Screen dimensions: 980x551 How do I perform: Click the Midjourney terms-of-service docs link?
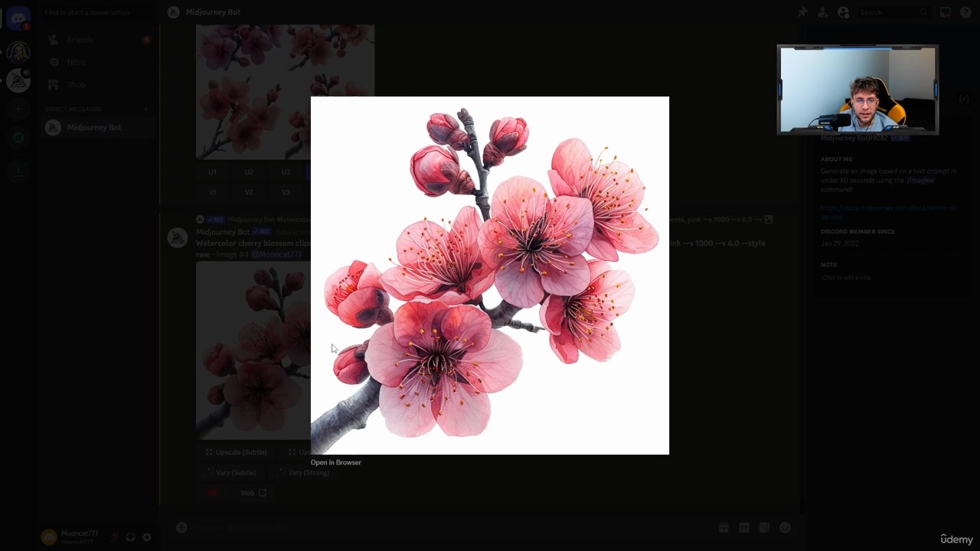click(x=888, y=212)
